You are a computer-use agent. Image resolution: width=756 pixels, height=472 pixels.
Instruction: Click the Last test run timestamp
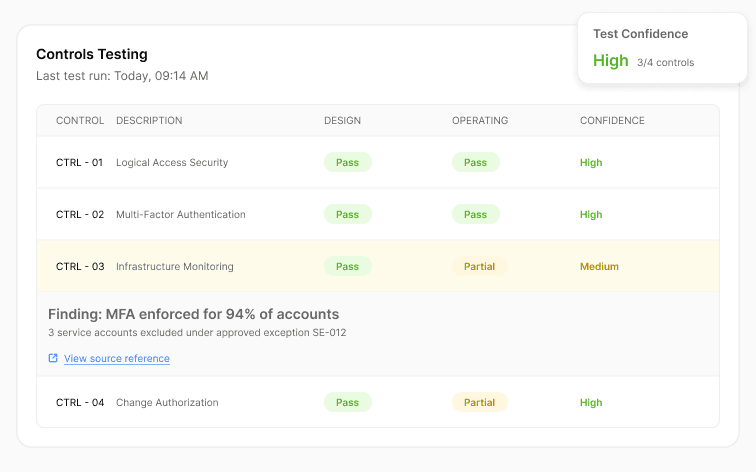[x=122, y=76]
